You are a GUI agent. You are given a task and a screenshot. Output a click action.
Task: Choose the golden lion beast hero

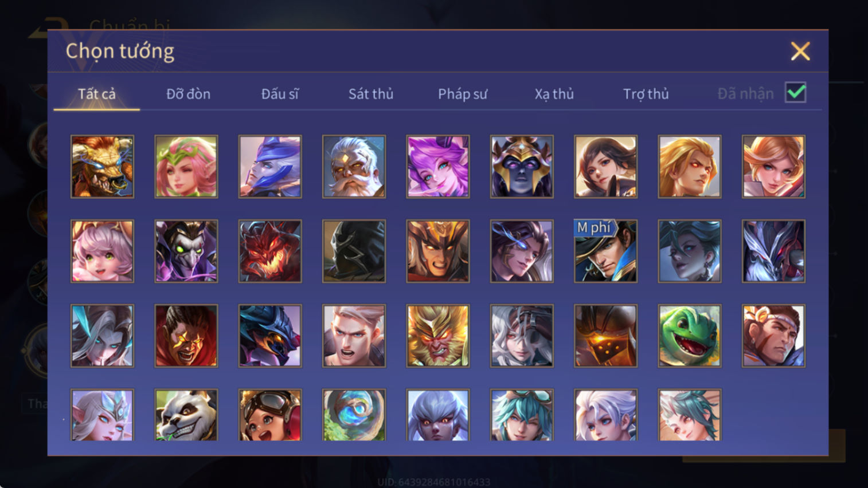(x=102, y=167)
